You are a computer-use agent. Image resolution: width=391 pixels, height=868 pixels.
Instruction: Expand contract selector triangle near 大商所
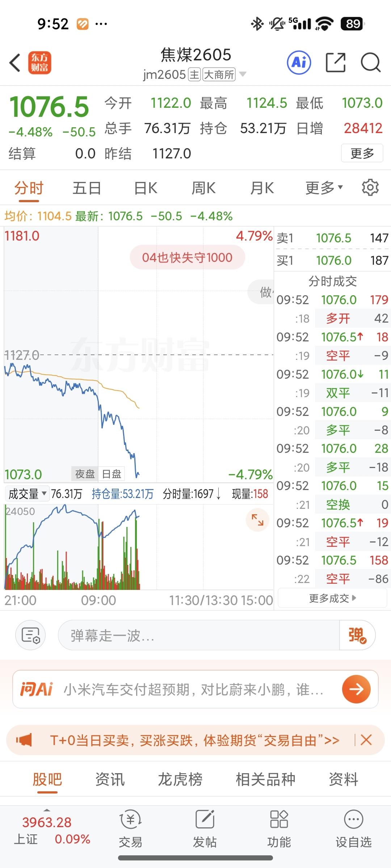coord(243,74)
